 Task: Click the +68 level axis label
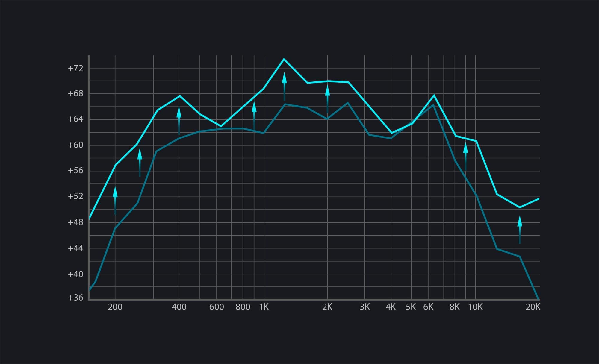(75, 94)
